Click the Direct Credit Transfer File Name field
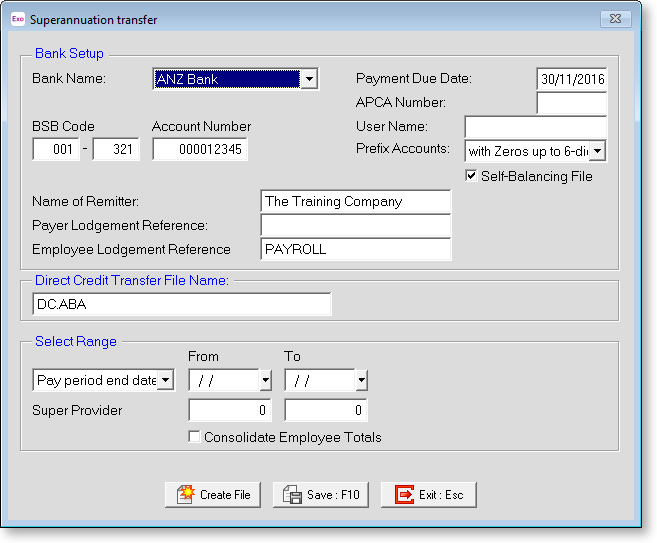Screen dimensions: 657x543 (180, 304)
